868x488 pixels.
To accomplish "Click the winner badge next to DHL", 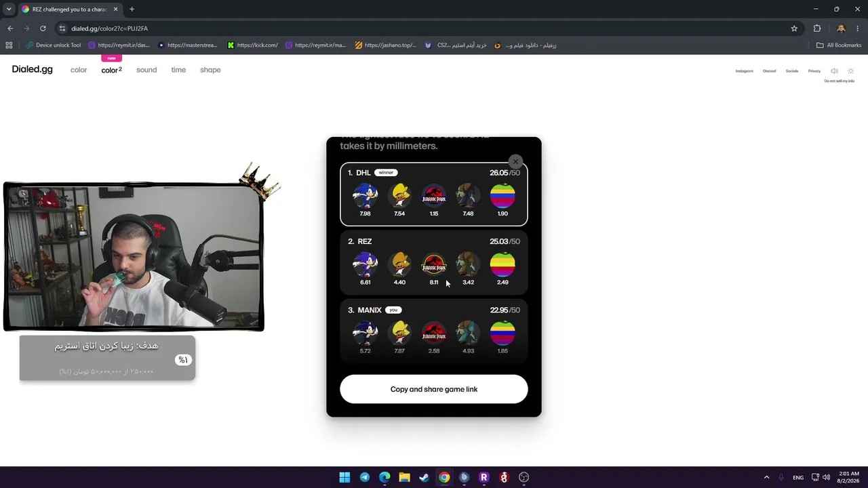I will (x=386, y=173).
